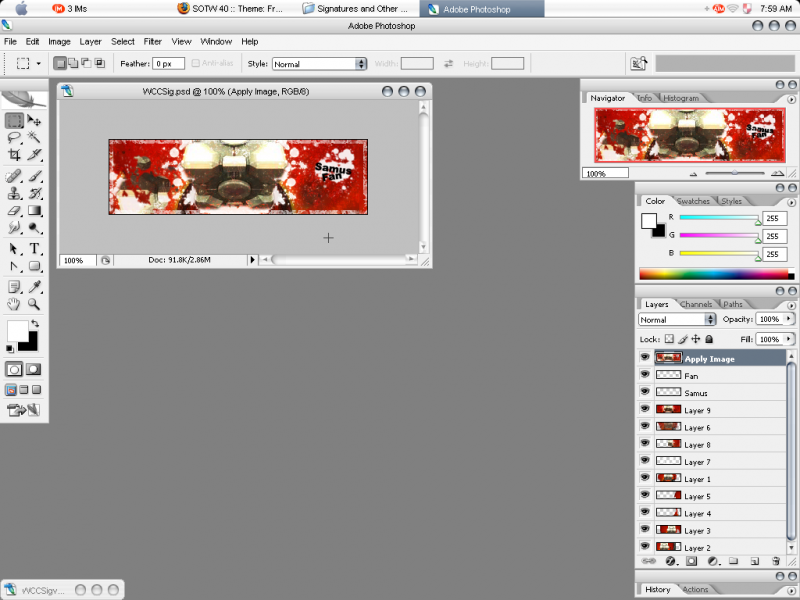Select the Notes tool

14,287
